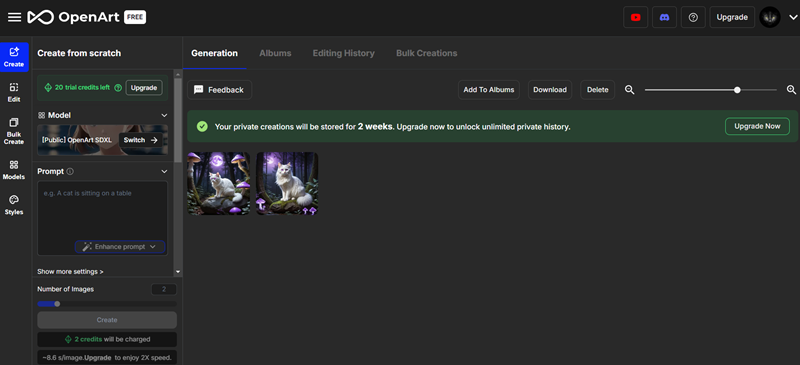Collapse the Prompt section chevron
Screen dimensions: 800x365
164,172
